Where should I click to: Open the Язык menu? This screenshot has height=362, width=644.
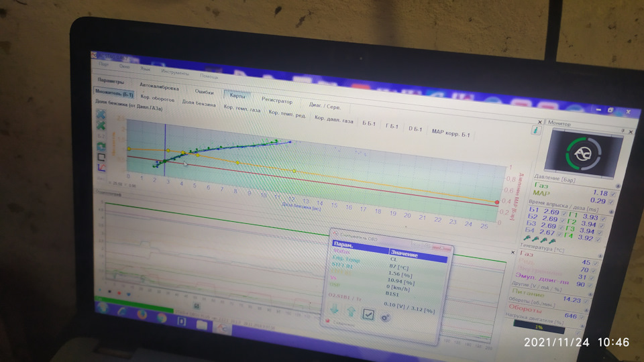click(x=145, y=68)
